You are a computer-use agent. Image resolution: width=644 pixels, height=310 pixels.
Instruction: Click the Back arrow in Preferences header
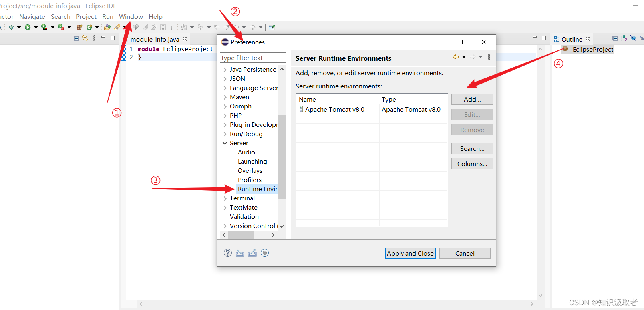point(455,57)
